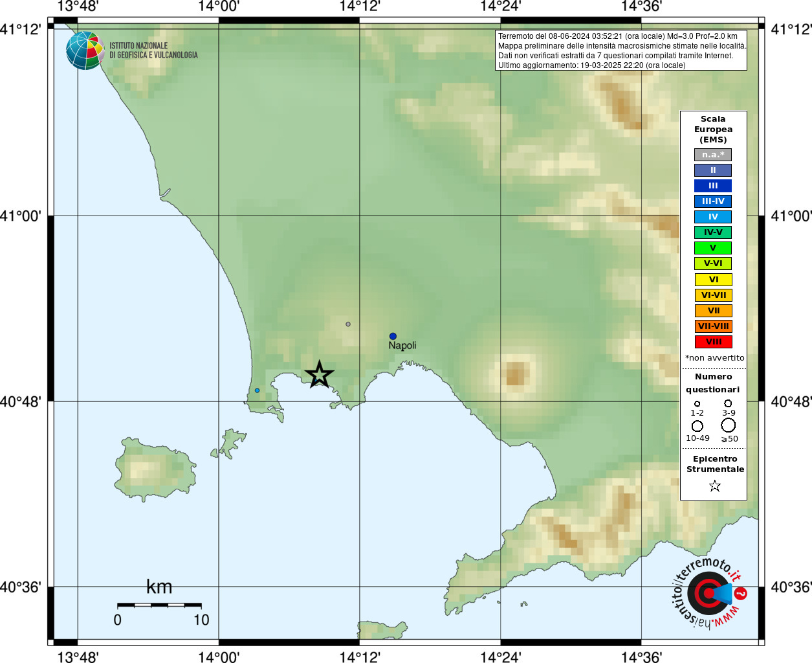Screen dimensions: 812x663
Task: Click the 3-9 questionnaires circle in legend
Action: pos(728,403)
